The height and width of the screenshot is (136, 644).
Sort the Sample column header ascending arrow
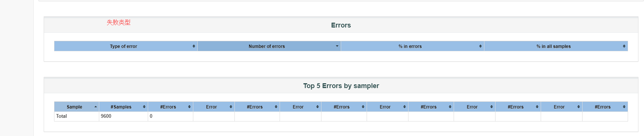[x=96, y=107]
